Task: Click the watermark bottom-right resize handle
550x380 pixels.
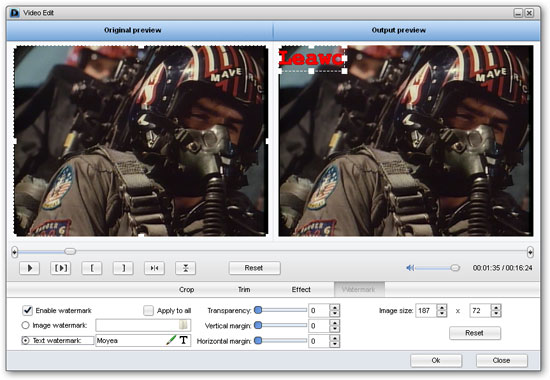Action: coord(344,71)
